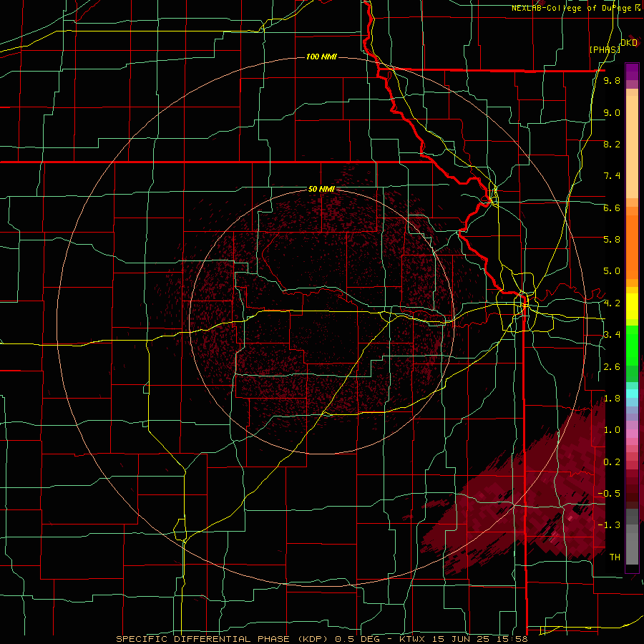644x644 pixels.
Task: Click the 5.0 value on color scale
Action: pos(612,271)
